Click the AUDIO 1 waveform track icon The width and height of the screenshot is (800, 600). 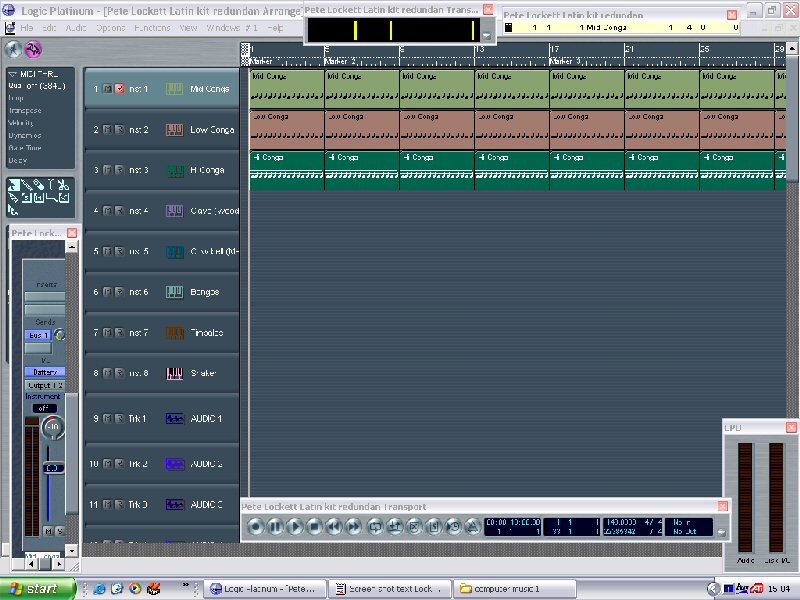coord(174,418)
